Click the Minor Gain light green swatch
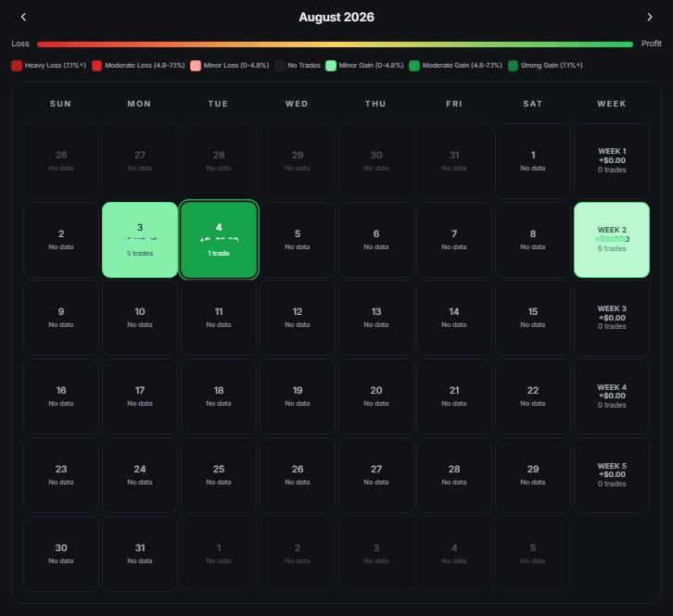 click(x=331, y=66)
